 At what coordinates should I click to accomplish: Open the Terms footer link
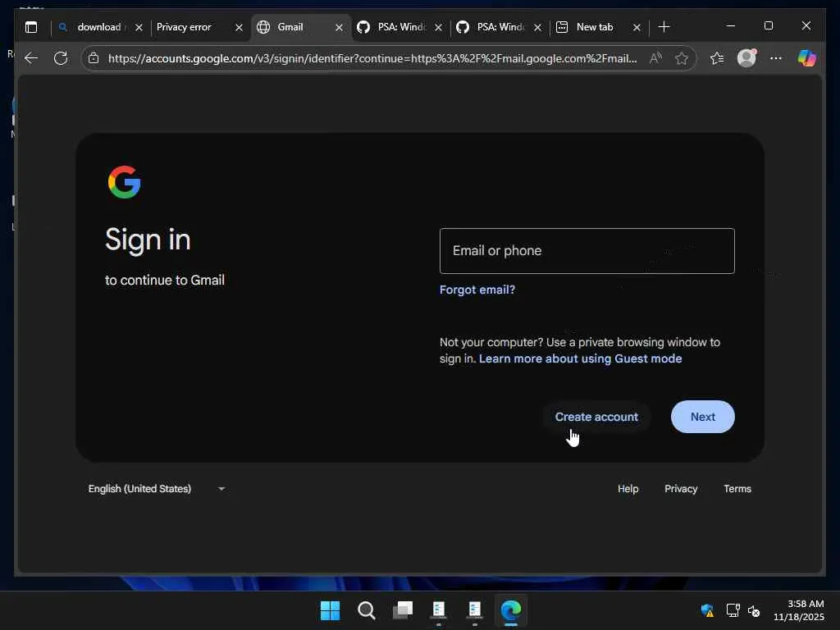(737, 489)
